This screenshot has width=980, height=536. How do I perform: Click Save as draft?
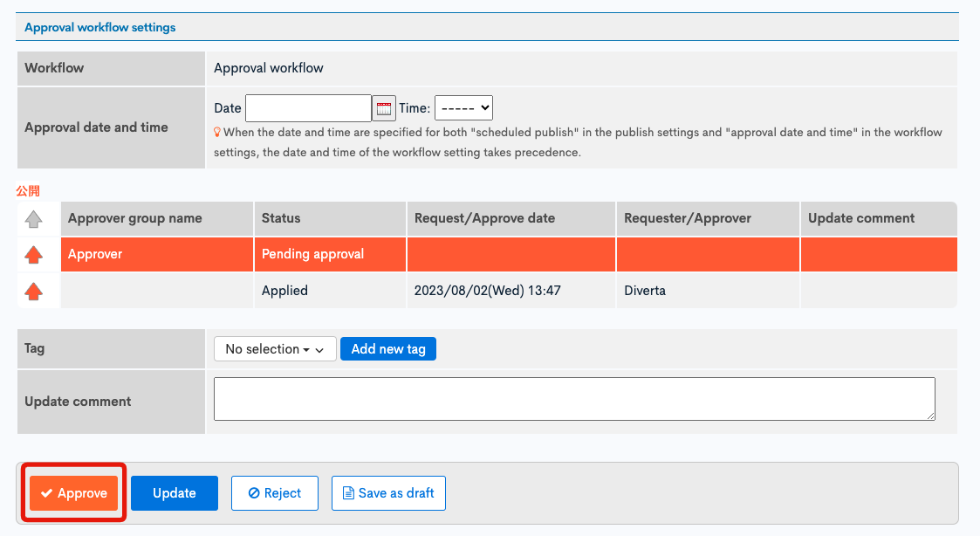pos(388,492)
